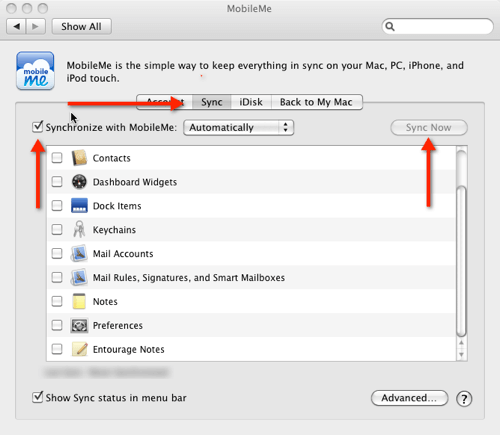Switch to the Account tab
This screenshot has width=500, height=435.
[x=165, y=102]
